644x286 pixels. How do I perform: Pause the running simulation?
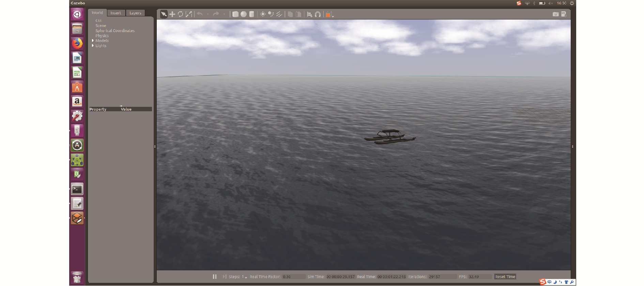pyautogui.click(x=215, y=276)
